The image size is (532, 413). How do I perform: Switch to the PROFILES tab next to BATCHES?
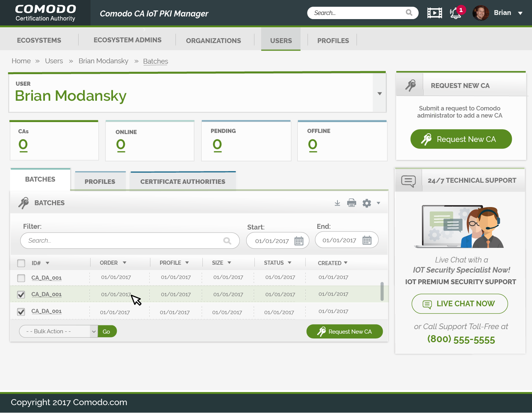100,181
